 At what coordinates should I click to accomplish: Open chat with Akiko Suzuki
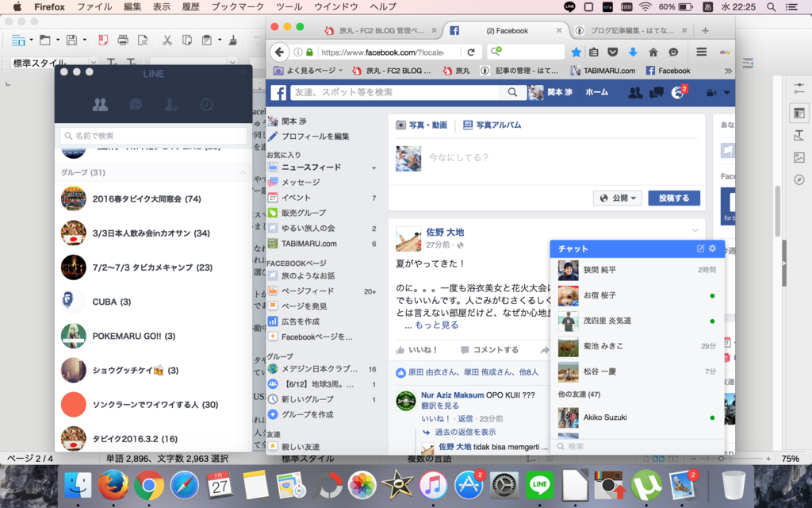pos(637,418)
